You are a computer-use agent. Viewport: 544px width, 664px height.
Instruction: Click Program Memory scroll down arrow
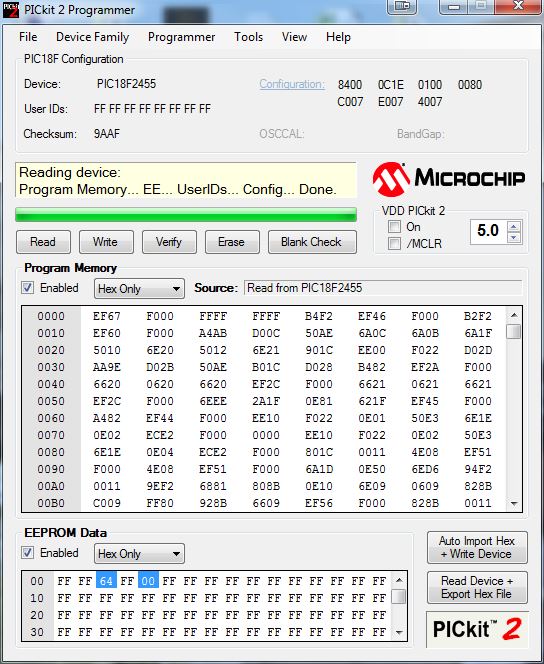pos(514,503)
